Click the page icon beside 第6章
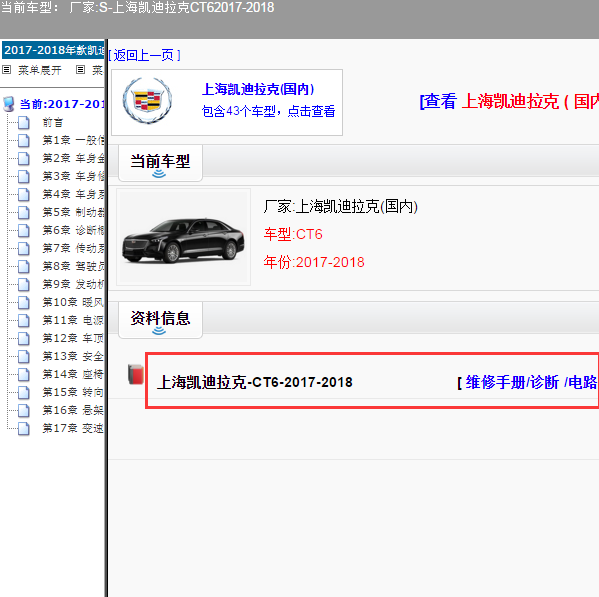Viewport: 599px width, 597px height. (24, 230)
